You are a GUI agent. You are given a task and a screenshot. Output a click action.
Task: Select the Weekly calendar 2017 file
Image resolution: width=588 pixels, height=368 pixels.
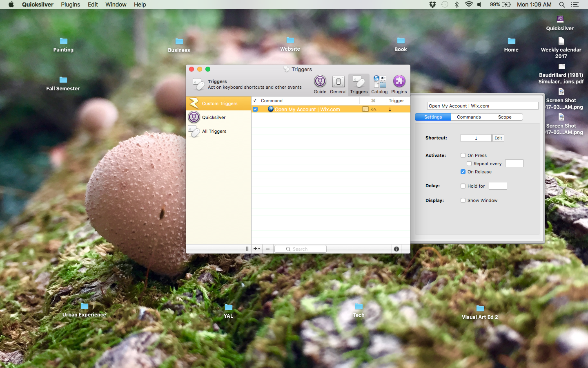pos(561,48)
